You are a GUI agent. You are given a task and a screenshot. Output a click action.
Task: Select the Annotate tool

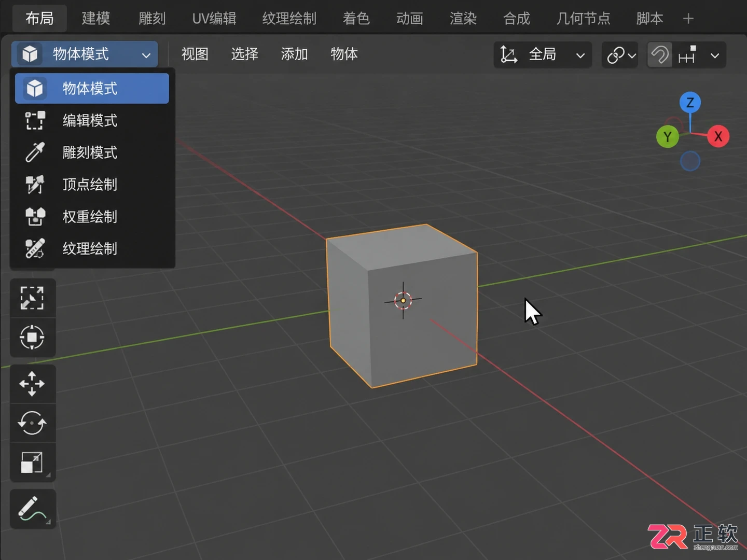click(x=32, y=509)
